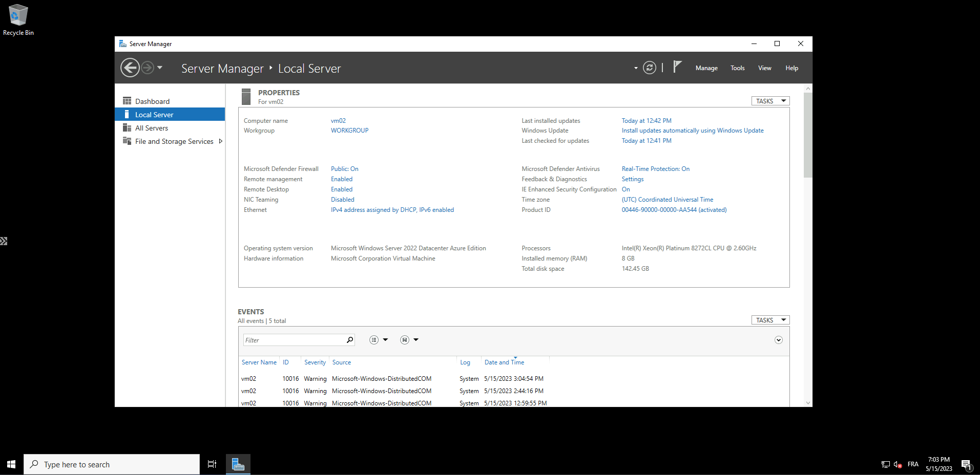Click the WORKGROUP link
980x475 pixels.
point(349,131)
